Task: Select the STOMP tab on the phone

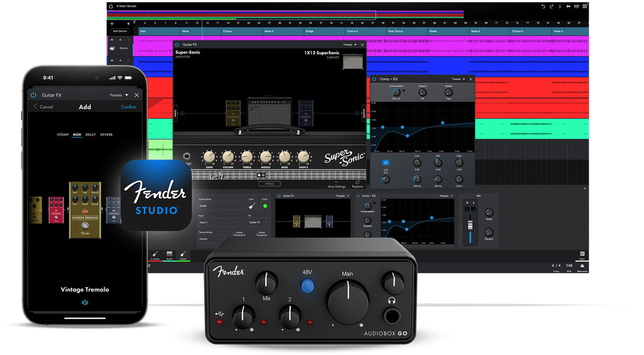Action: [63, 135]
